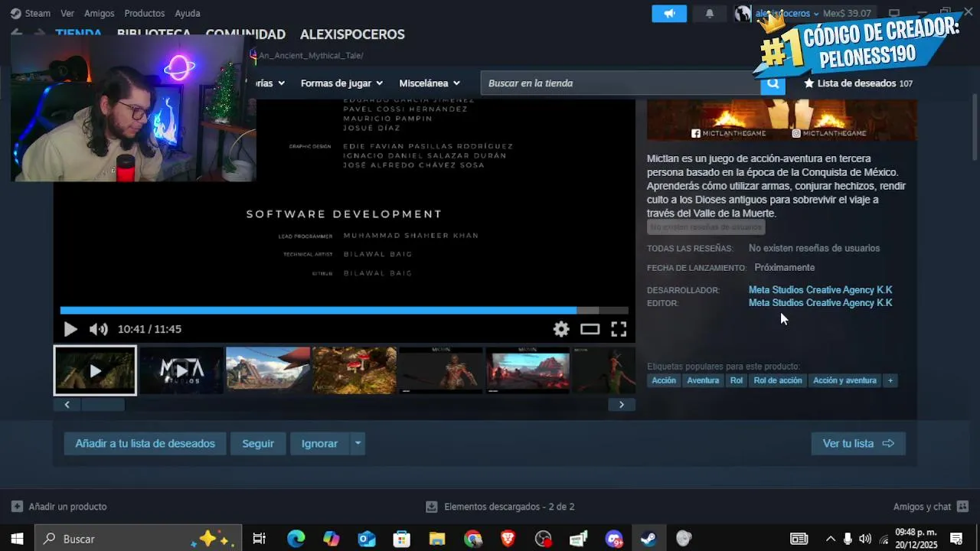980x551 pixels.
Task: Click the store search magnifier button
Action: coord(773,83)
